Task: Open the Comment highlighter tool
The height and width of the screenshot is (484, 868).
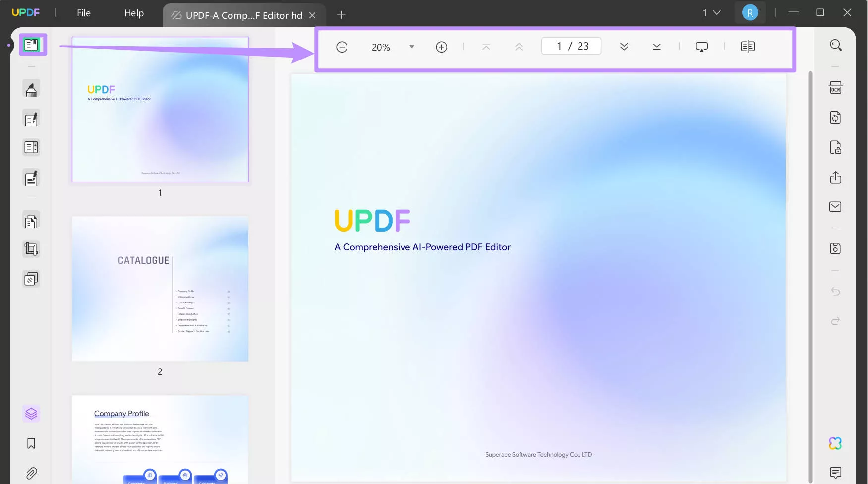Action: (x=31, y=89)
